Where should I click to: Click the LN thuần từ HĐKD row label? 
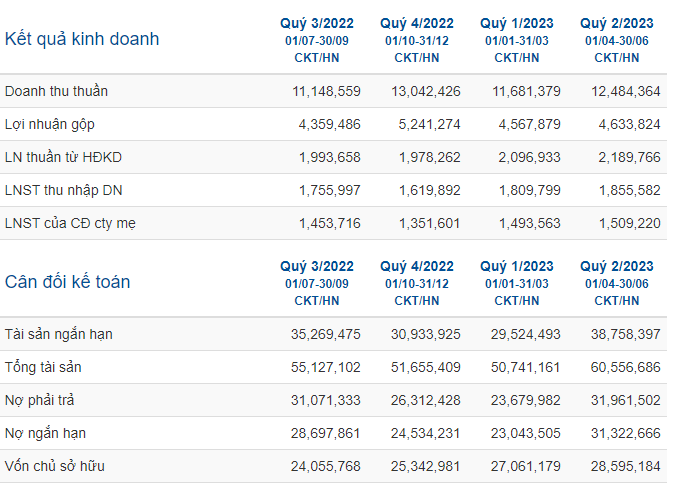(63, 157)
